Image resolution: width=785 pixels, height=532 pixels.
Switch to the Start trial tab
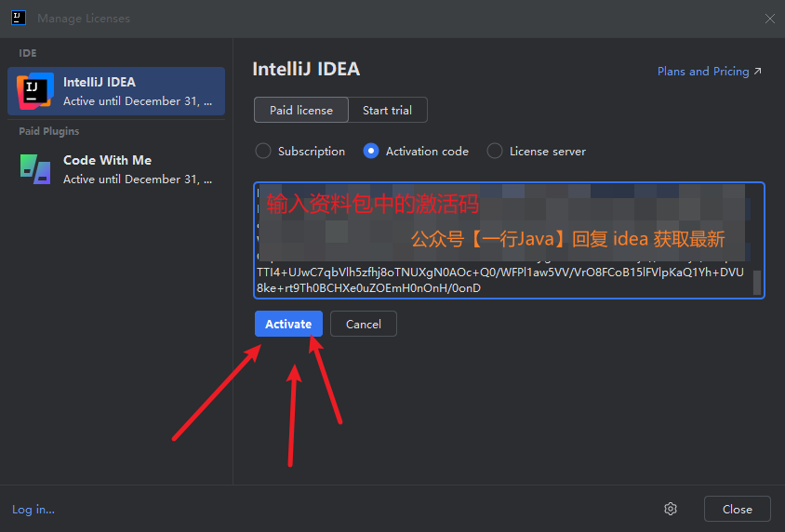point(388,110)
